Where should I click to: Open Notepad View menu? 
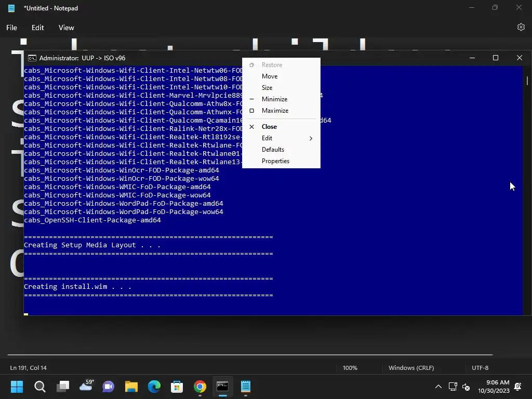[x=66, y=28]
